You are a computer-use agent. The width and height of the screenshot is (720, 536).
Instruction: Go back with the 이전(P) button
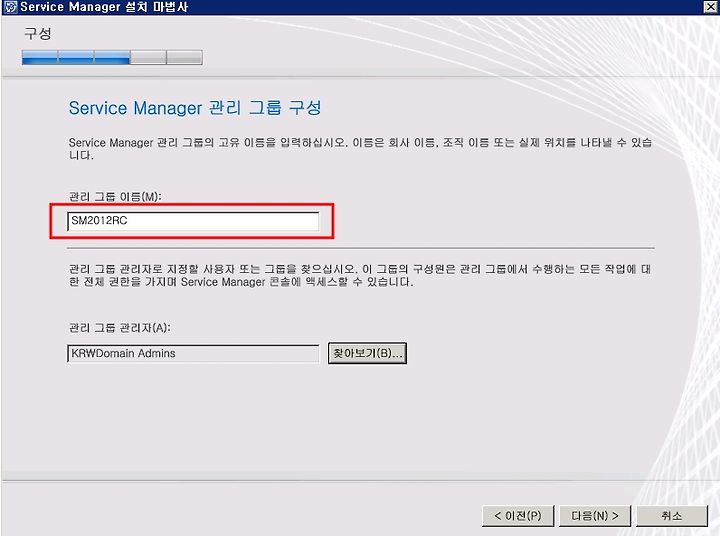point(518,516)
